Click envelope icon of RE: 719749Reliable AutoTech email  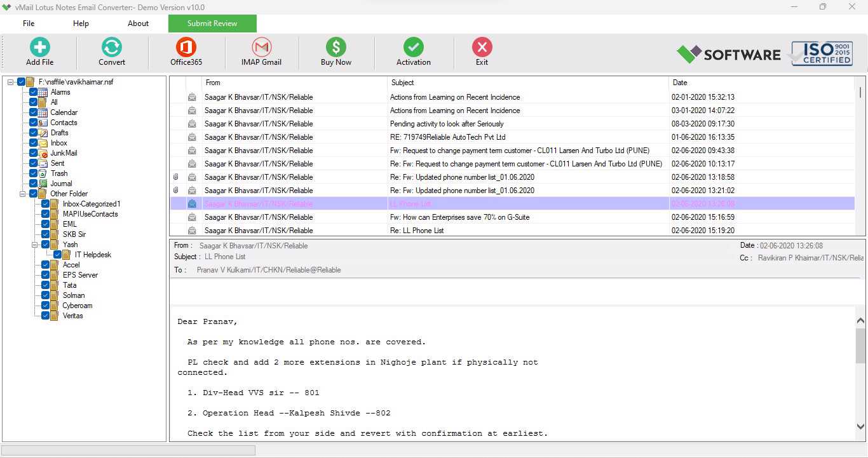coord(192,137)
